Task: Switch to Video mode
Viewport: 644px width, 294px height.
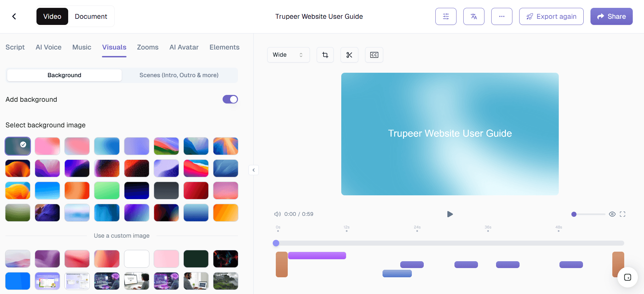Action: click(x=52, y=16)
